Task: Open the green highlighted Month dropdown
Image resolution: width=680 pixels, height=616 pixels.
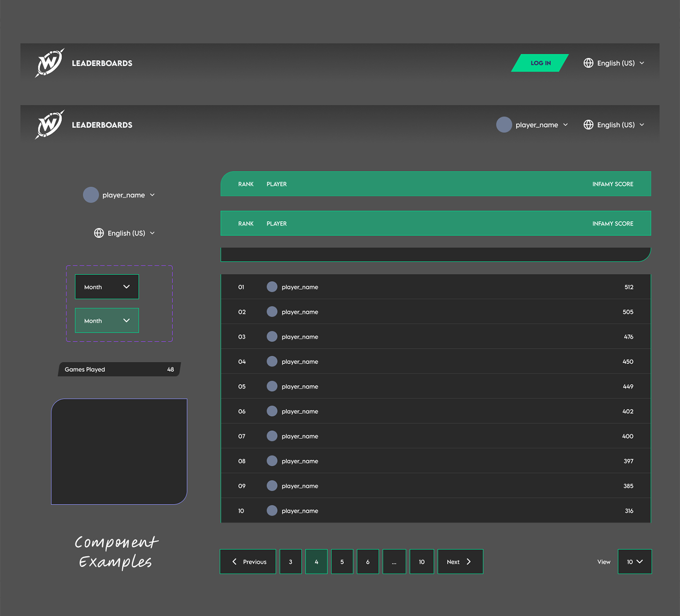Action: [x=107, y=321]
